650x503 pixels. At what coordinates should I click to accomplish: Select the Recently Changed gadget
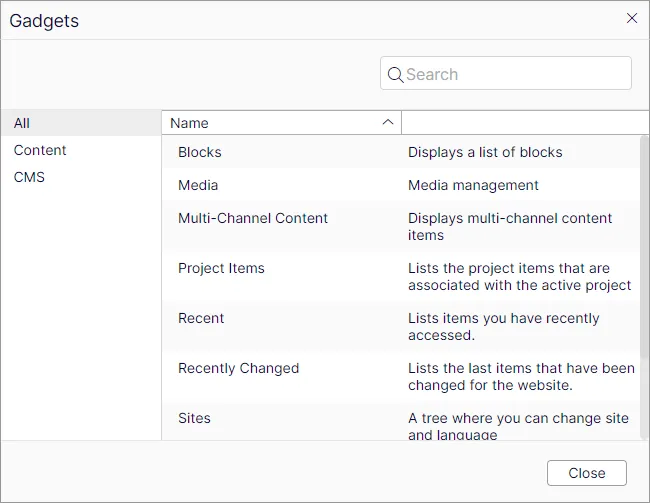click(400, 377)
